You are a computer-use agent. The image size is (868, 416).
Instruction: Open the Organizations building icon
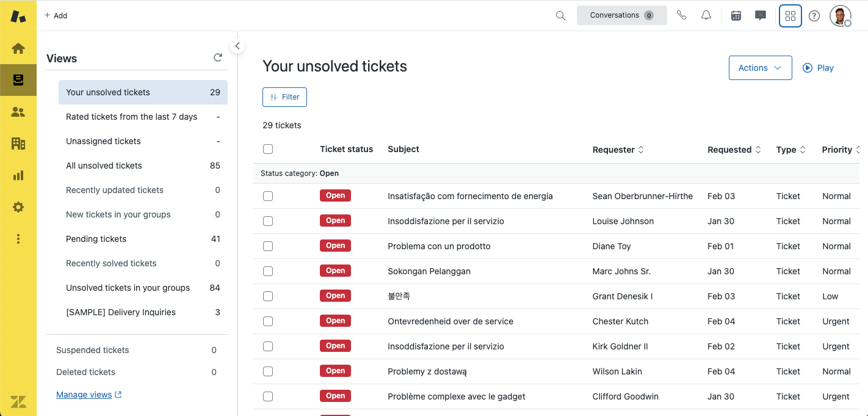pyautogui.click(x=18, y=144)
